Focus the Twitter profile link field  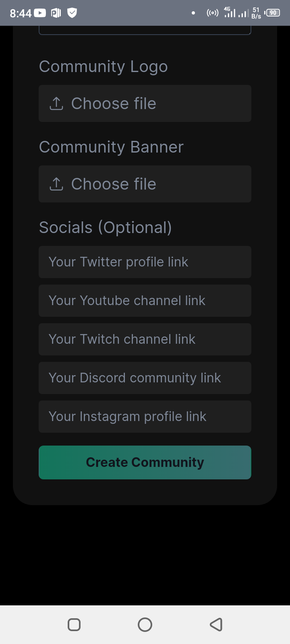tap(145, 262)
